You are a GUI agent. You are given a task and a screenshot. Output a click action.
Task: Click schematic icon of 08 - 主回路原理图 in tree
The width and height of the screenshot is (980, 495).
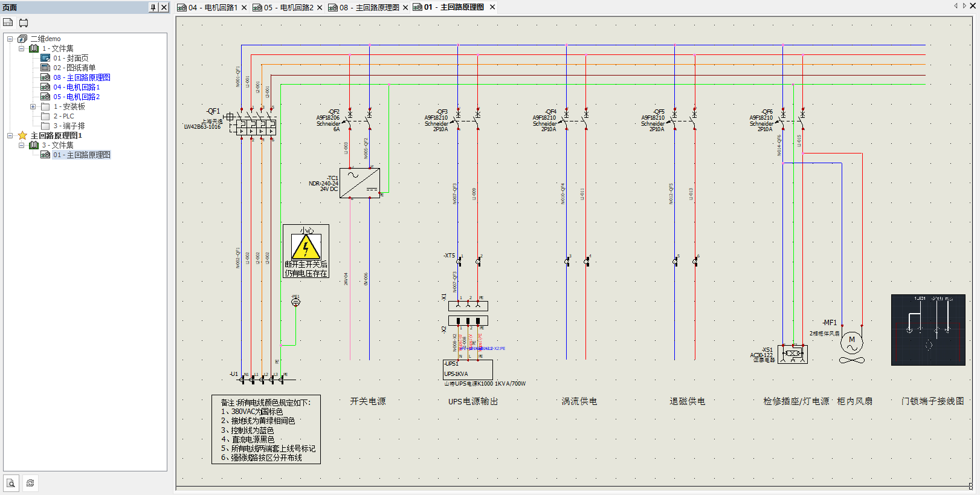point(45,77)
